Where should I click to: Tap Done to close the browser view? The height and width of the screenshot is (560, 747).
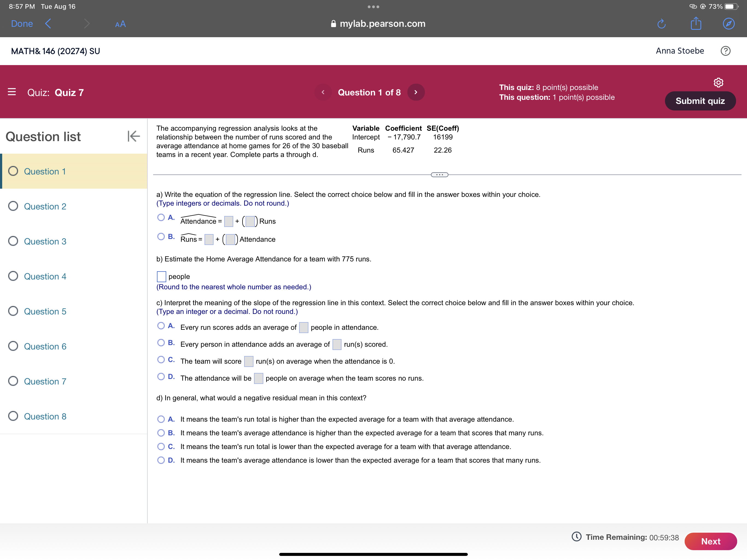pos(22,24)
